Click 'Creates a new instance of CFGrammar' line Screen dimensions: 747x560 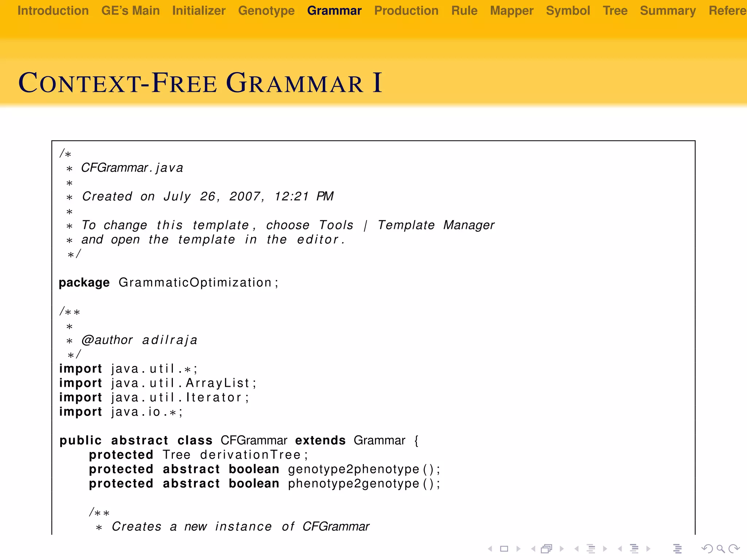(233, 526)
